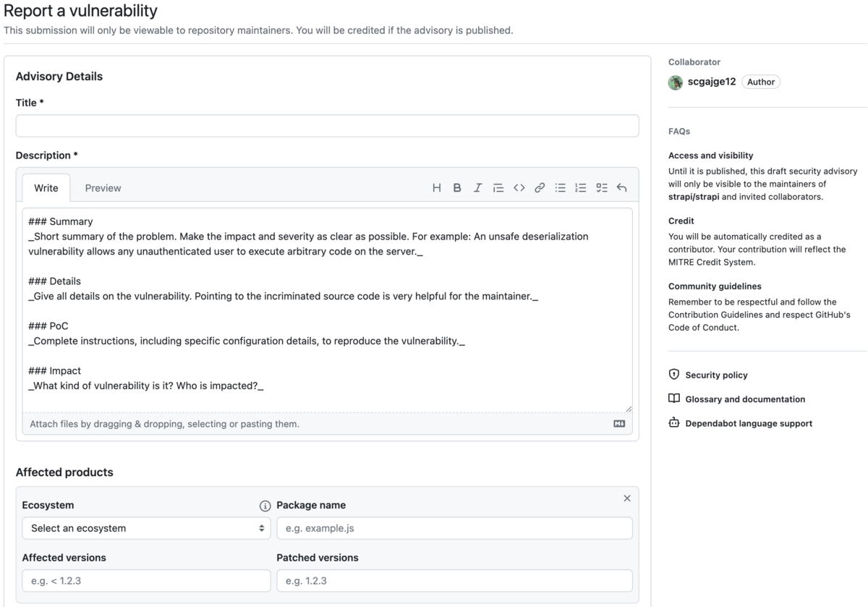The height and width of the screenshot is (607, 868).
Task: Click the attach files bar below description
Action: [327, 424]
